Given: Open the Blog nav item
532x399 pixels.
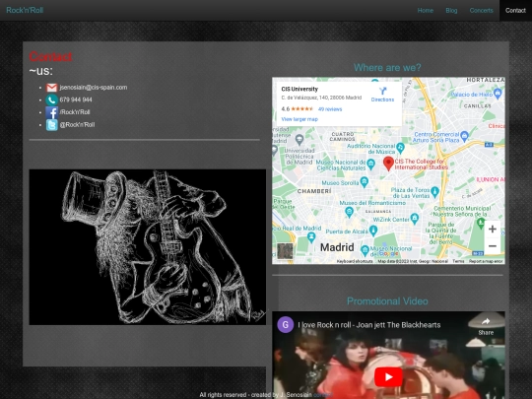Looking at the screenshot, I should click(451, 11).
